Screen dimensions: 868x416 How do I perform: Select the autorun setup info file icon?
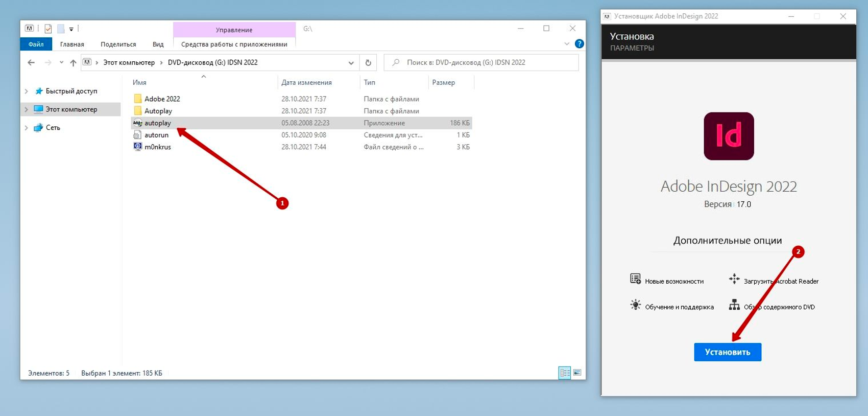tap(137, 135)
